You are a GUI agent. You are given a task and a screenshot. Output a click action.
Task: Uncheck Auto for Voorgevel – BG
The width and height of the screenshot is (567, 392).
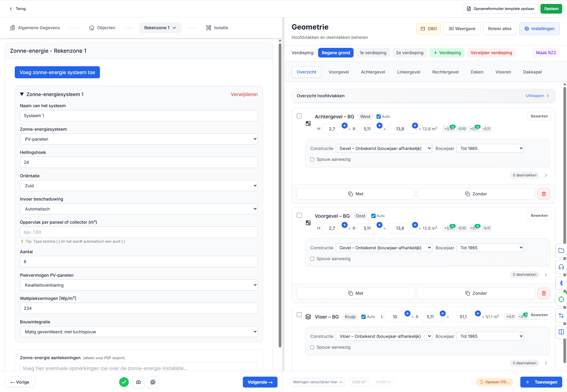pyautogui.click(x=373, y=216)
